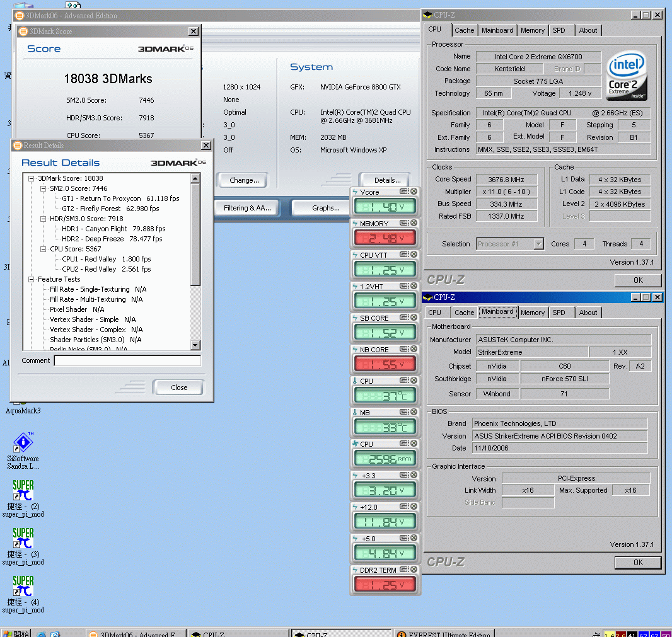Close the DDR2 TERM monitor panel
The image size is (672, 637).
pos(414,570)
